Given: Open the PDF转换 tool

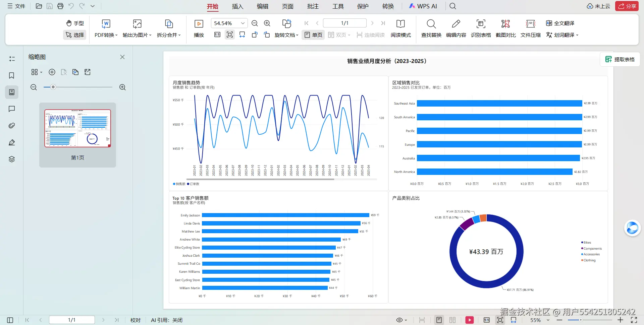Looking at the screenshot, I should (x=106, y=28).
